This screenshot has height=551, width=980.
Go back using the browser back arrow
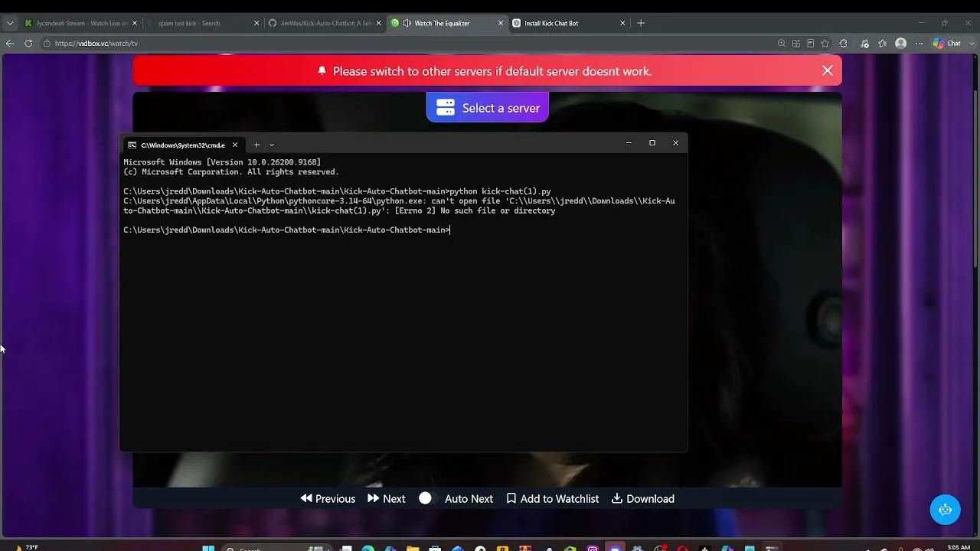[10, 44]
